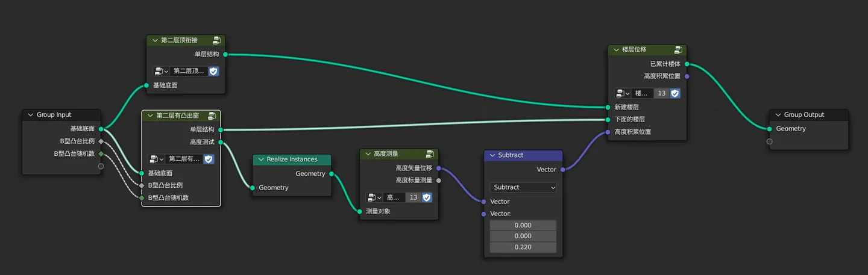The width and height of the screenshot is (868, 275).
Task: Click node group icon on 第二层顶衔接 header
Action: [217, 40]
